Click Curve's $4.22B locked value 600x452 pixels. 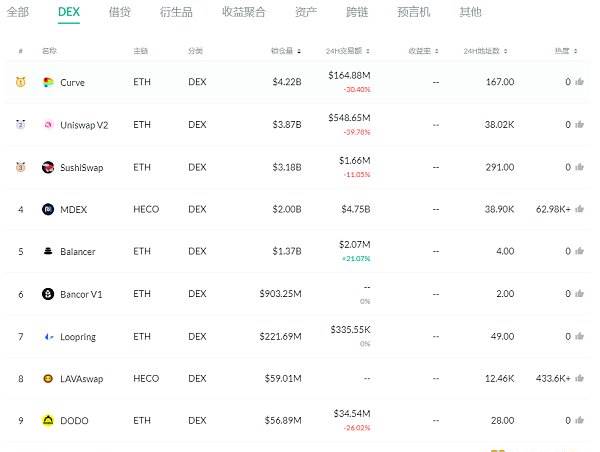tap(287, 82)
